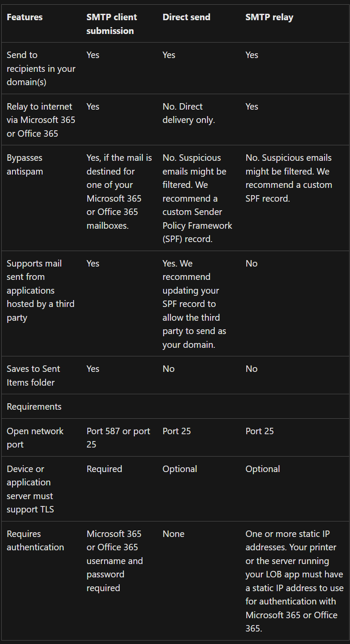Viewport: 350px width, 644px height.
Task: Select the Requirements section row
Action: tap(175, 406)
